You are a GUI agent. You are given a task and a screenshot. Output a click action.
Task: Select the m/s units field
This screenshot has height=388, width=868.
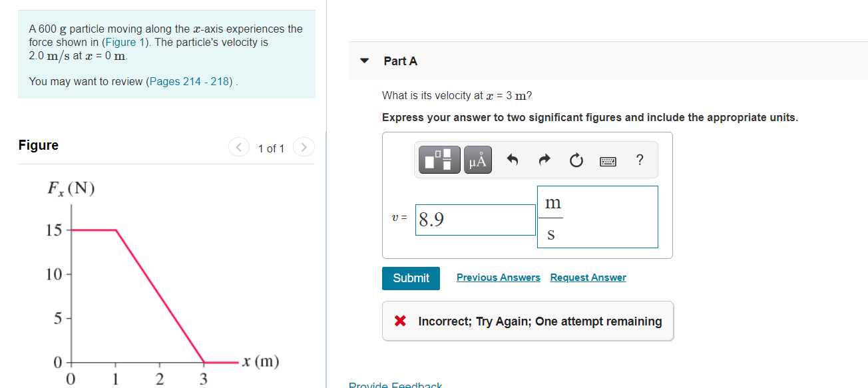(x=597, y=217)
